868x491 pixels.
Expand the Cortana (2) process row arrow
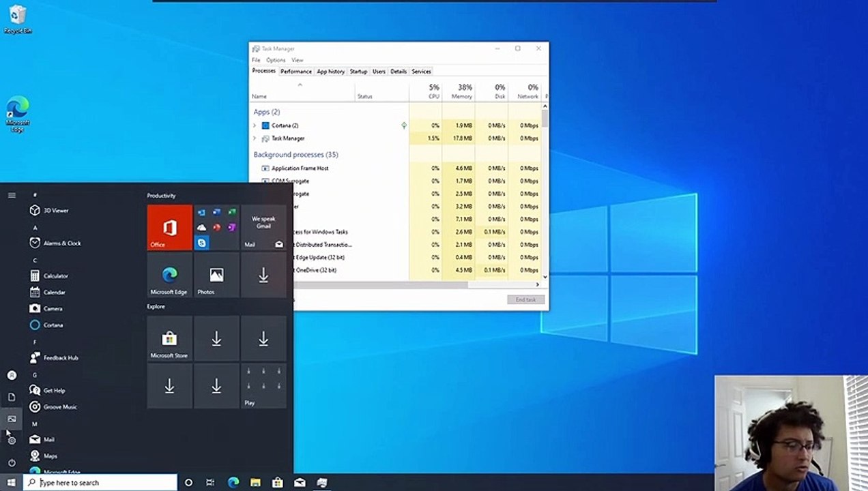(x=255, y=125)
